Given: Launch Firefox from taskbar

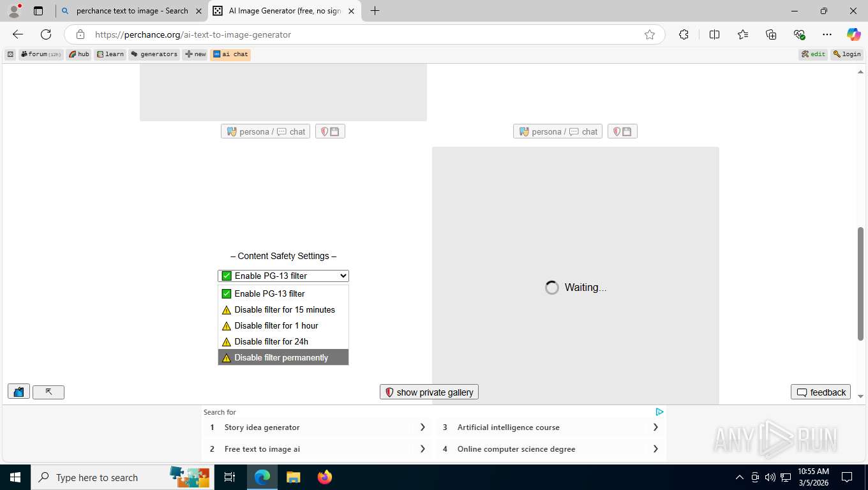Looking at the screenshot, I should click(x=324, y=477).
